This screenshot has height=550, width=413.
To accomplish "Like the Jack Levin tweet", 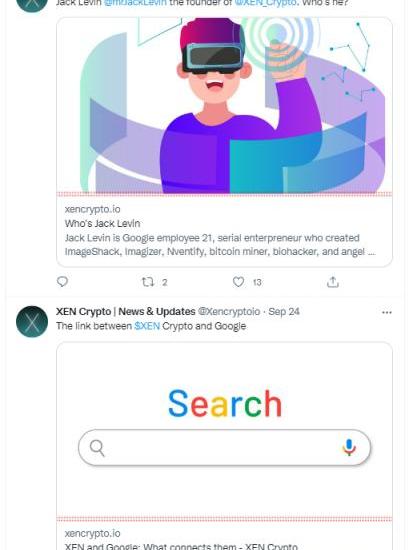I will point(239,282).
